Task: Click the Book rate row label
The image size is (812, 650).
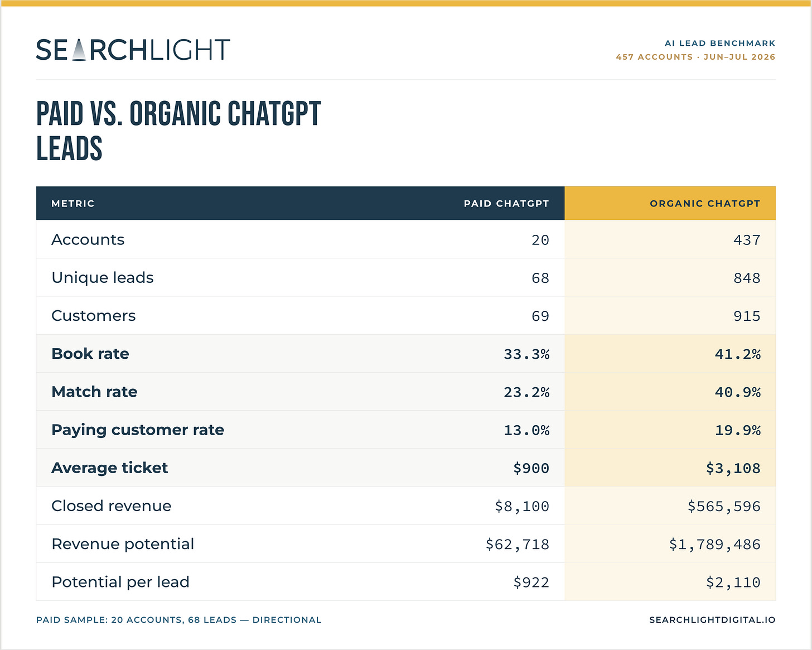Action: click(x=90, y=354)
